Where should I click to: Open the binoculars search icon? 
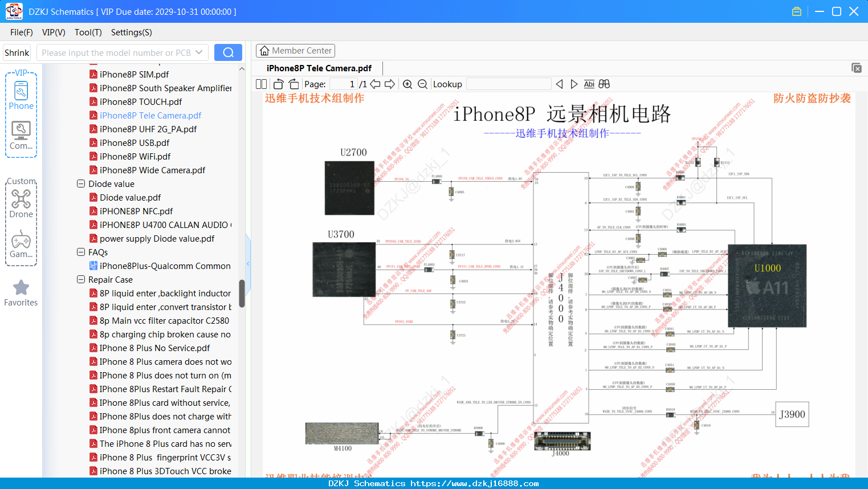coord(604,84)
